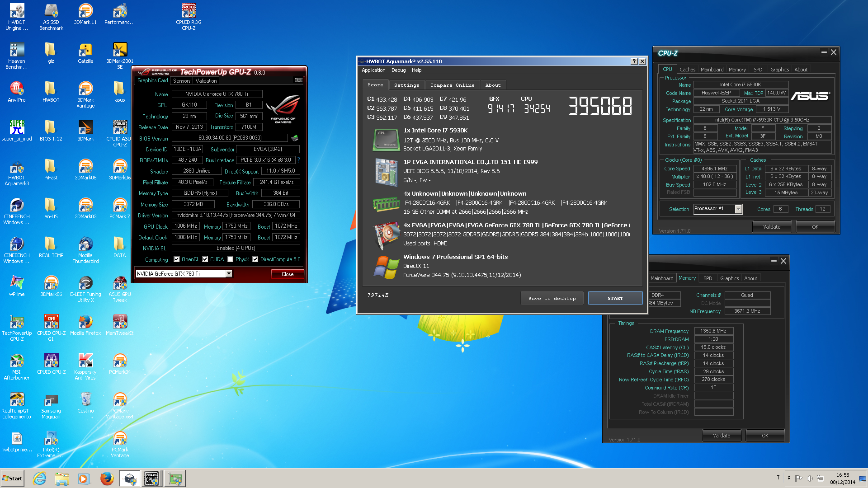Viewport: 868px width, 488px height.
Task: Open ASUS GPU Tweak shortcut
Action: click(x=120, y=288)
